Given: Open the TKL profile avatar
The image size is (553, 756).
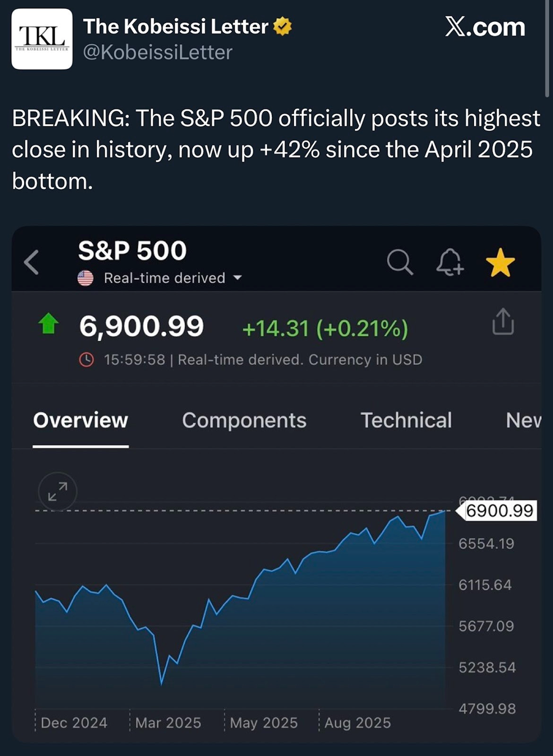Looking at the screenshot, I should pyautogui.click(x=42, y=39).
